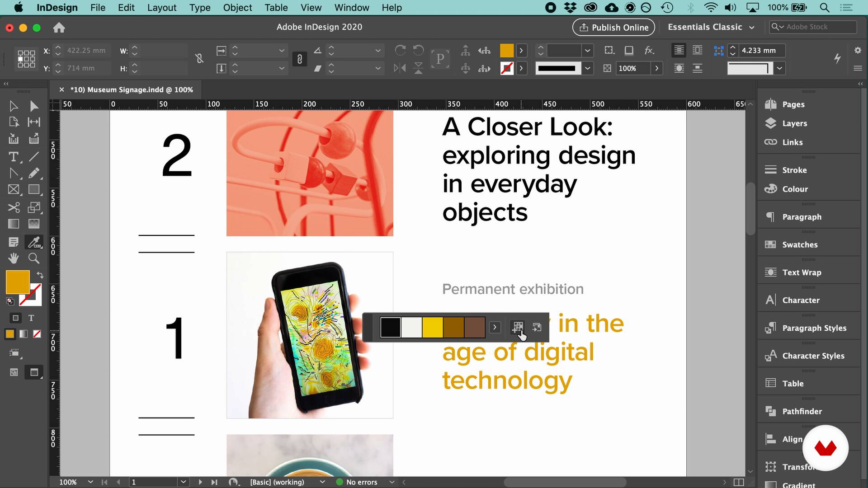Select the Free Transform tool
This screenshot has height=488, width=868.
point(34,207)
